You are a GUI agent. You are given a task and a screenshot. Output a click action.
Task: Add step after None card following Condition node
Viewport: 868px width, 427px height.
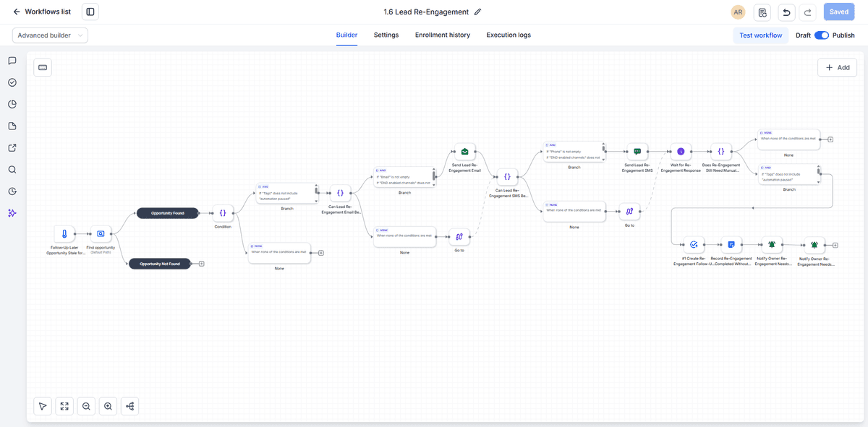coord(320,253)
